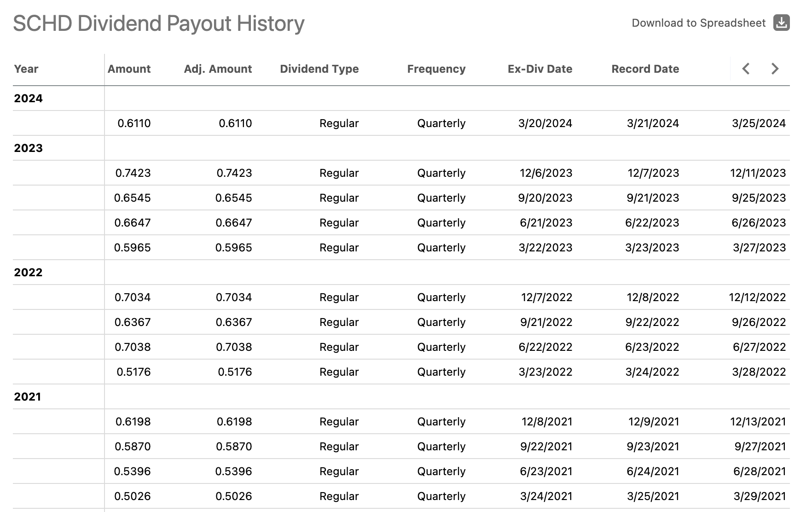Click Regular in the 6/21/2023 row
Viewport: 812px width, 512px height.
[x=339, y=223]
